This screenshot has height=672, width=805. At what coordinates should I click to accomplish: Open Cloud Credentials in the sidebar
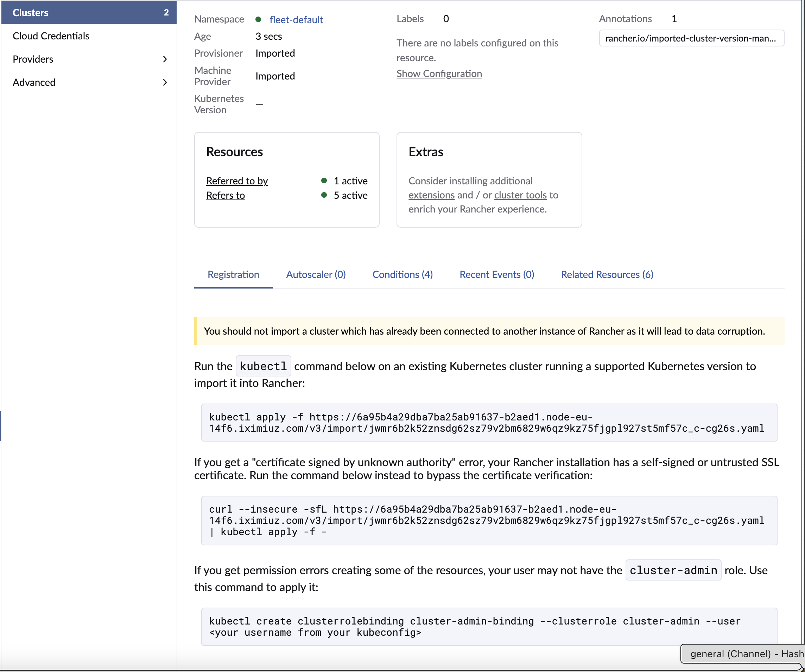click(x=51, y=36)
